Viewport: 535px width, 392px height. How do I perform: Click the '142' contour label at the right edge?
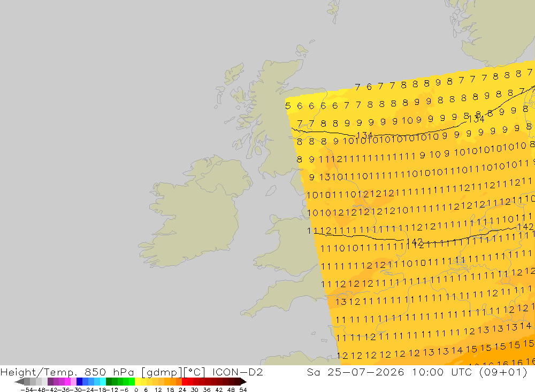525,227
